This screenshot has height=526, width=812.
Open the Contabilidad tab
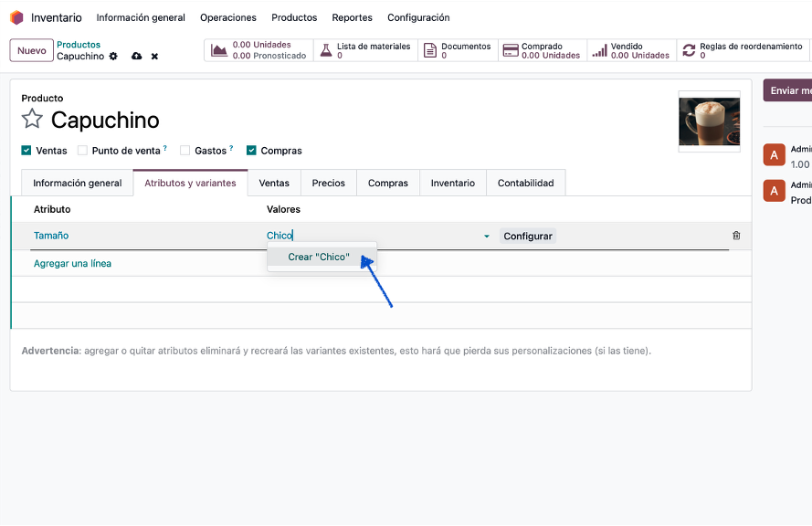[x=525, y=183]
